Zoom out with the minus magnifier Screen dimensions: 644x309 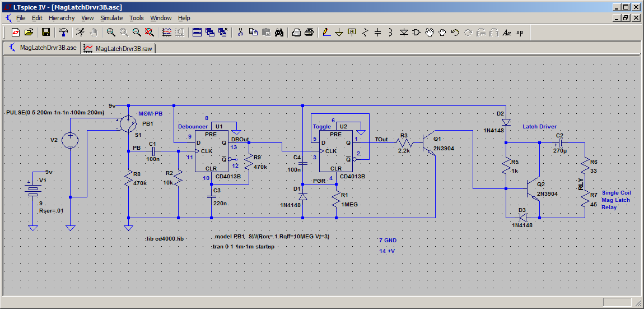[x=137, y=32]
